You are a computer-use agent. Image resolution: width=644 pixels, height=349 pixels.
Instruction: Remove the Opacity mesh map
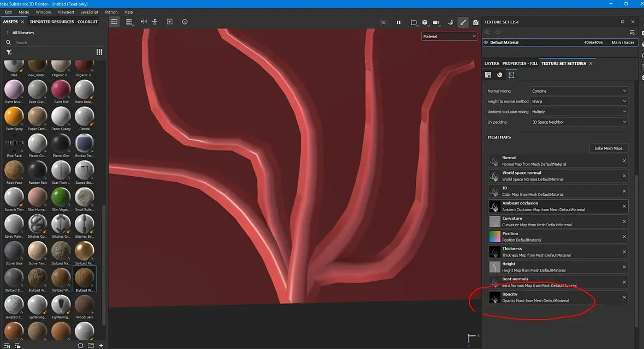pos(624,297)
